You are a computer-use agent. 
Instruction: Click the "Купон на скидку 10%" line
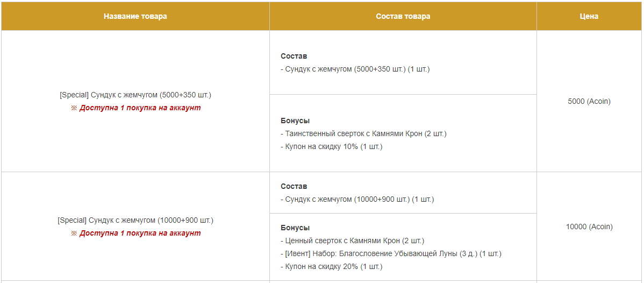coord(332,146)
